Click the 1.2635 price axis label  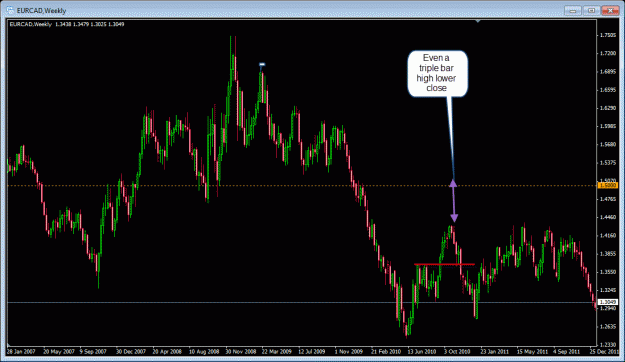coord(608,327)
